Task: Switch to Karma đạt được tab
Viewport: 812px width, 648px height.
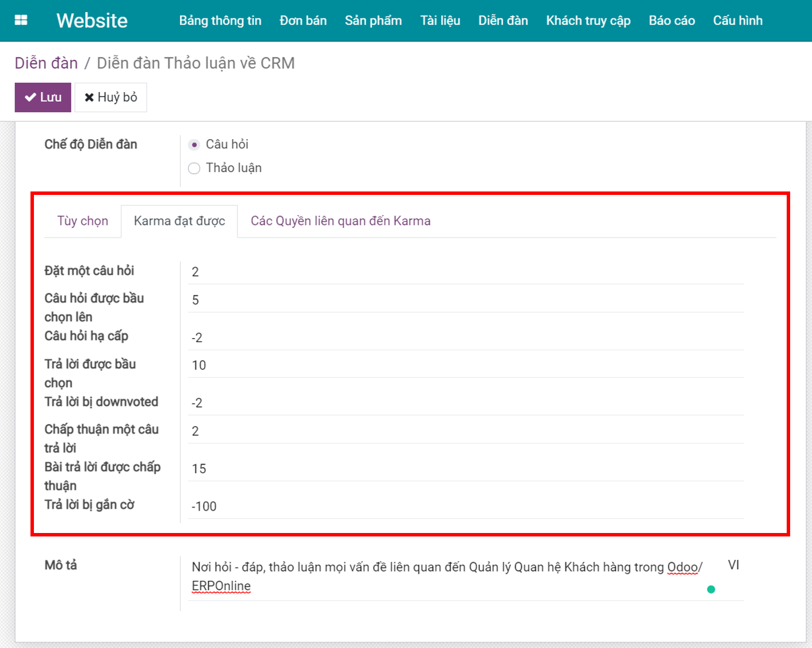Action: coord(179,221)
